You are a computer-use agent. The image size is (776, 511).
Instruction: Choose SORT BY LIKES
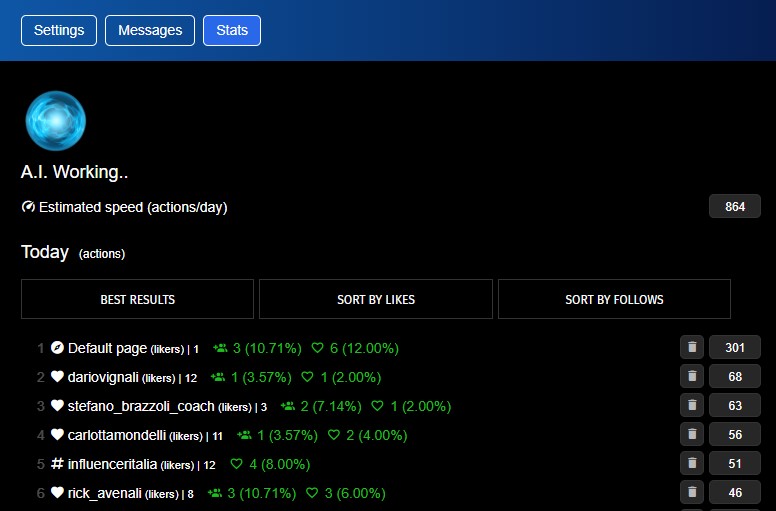click(x=376, y=299)
